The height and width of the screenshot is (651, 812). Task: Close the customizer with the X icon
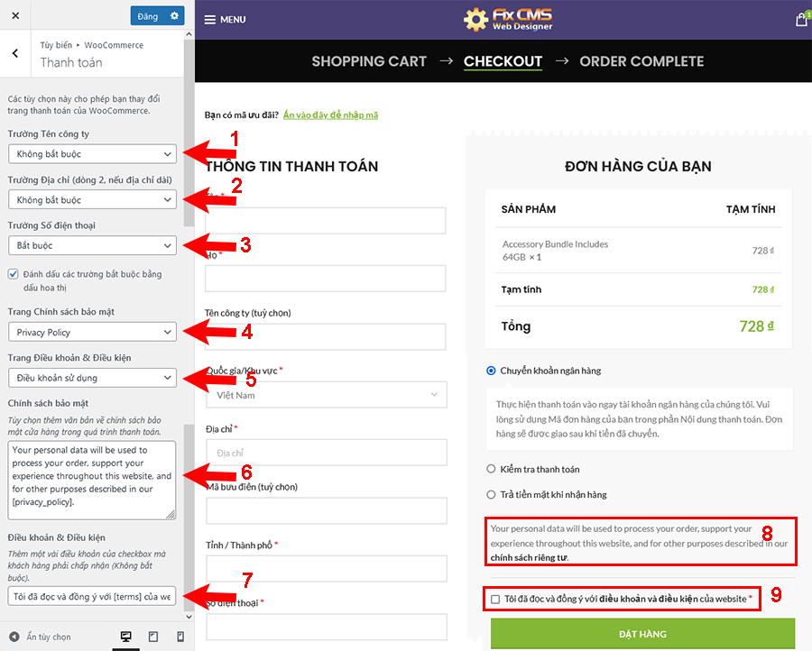(x=16, y=16)
